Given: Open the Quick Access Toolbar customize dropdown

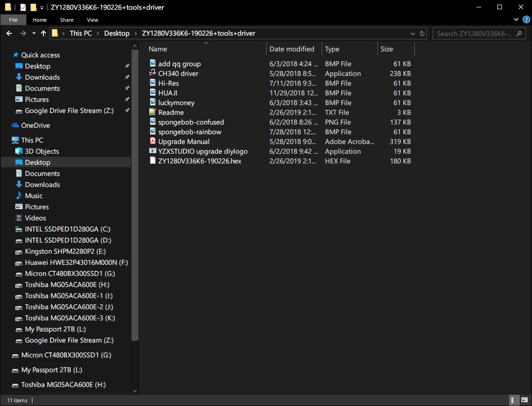Looking at the screenshot, I should pyautogui.click(x=42, y=7).
